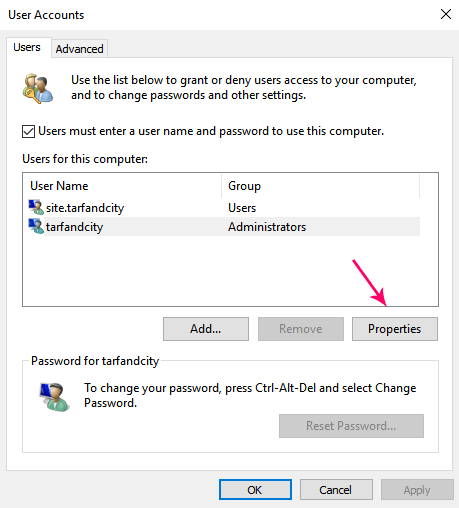
Task: Click the users-with-key icon beside description
Action: (38, 89)
